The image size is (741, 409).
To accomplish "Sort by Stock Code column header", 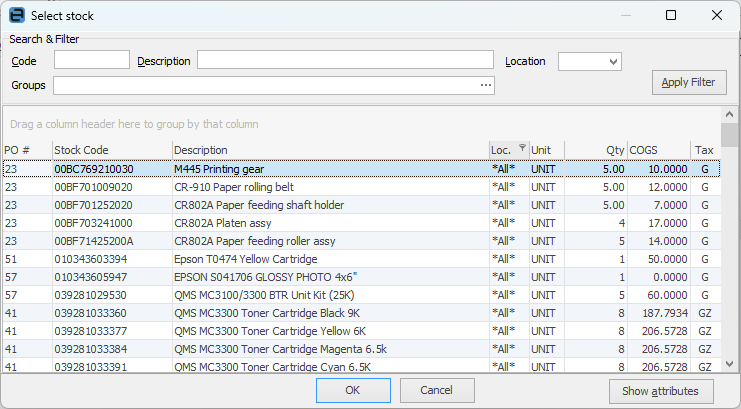I will [x=110, y=150].
